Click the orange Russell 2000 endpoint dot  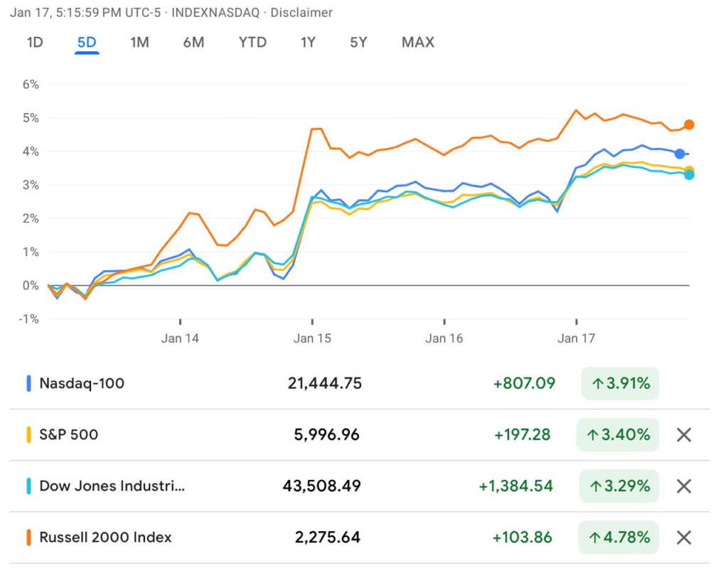pyautogui.click(x=688, y=125)
